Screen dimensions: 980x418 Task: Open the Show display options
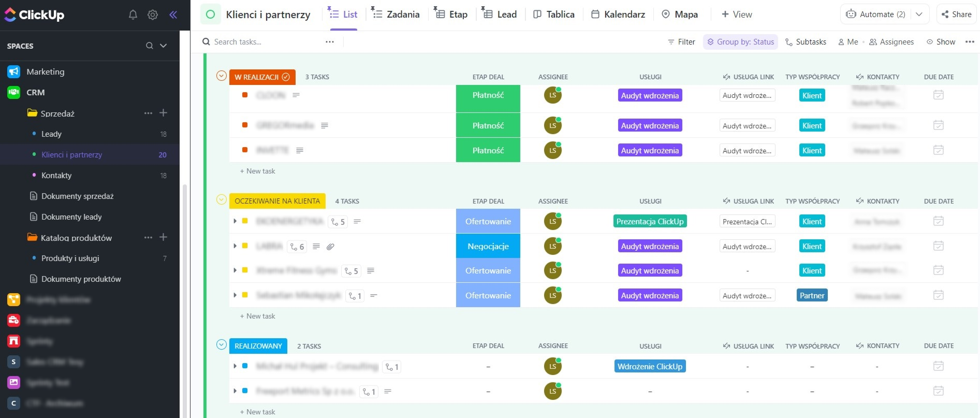(x=941, y=42)
